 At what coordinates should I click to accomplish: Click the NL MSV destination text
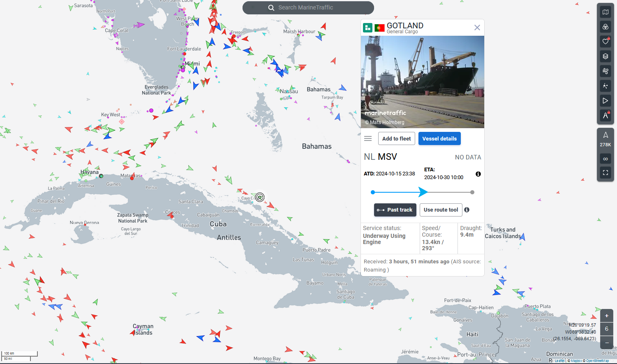click(381, 157)
